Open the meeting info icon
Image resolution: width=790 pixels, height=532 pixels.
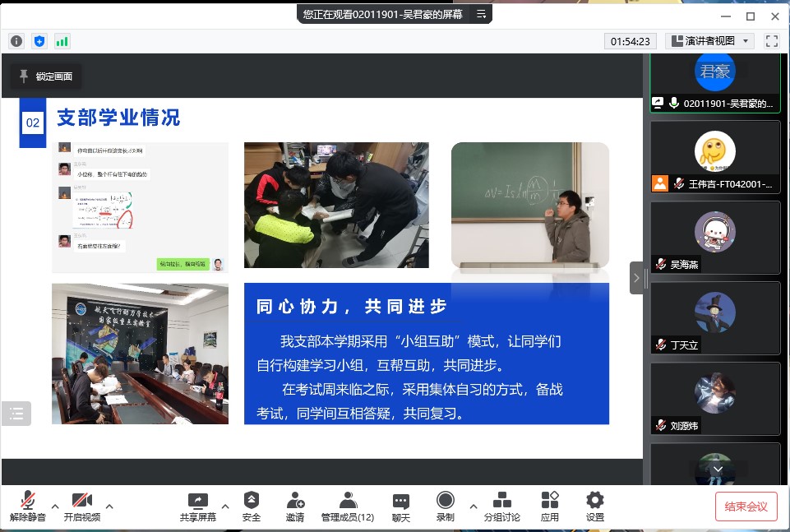(16, 41)
